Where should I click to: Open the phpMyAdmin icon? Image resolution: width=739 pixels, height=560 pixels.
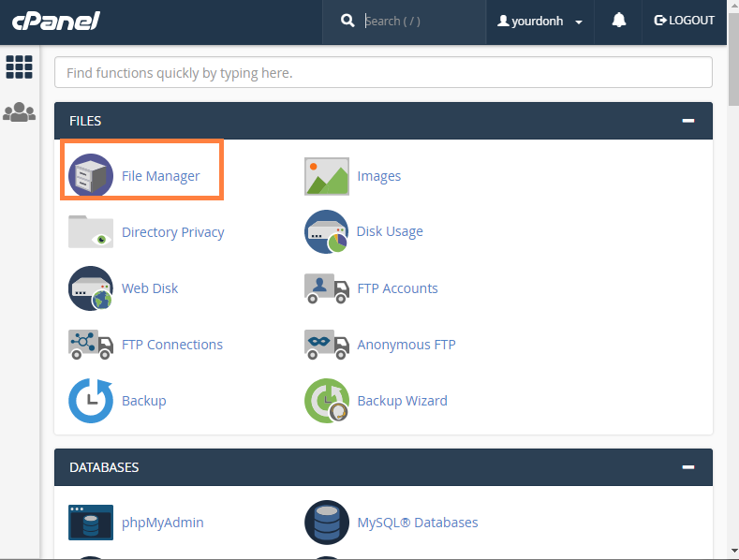pos(91,523)
